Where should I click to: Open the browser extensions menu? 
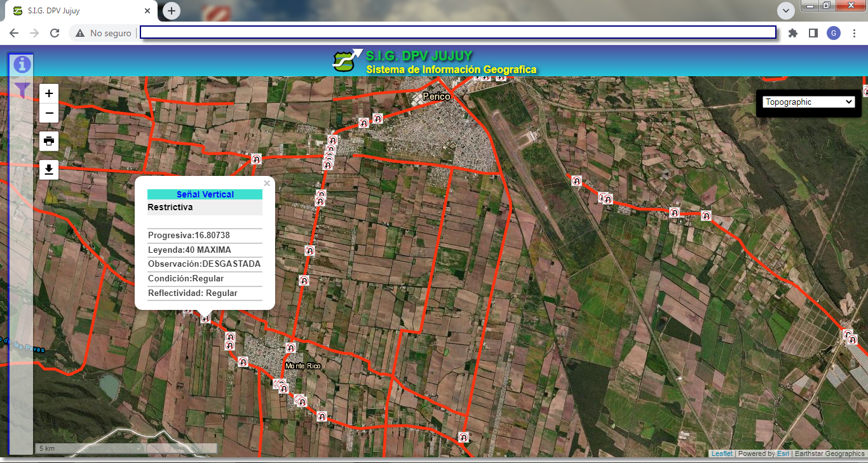tap(792, 33)
